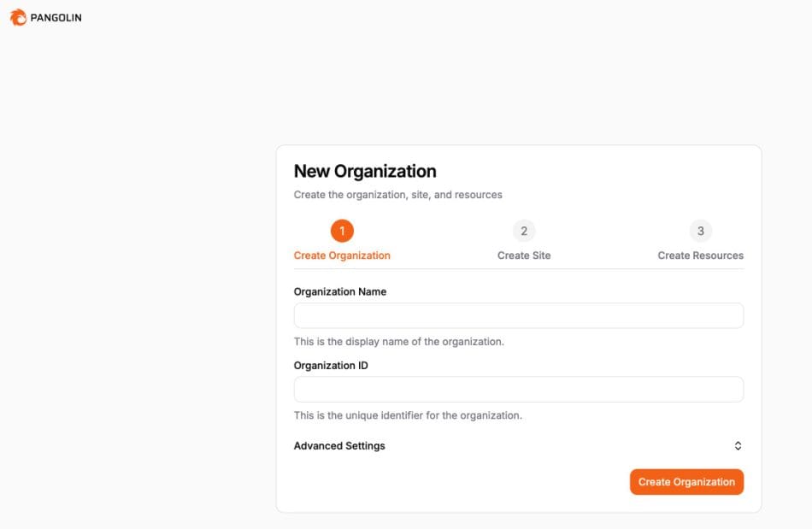This screenshot has width=812, height=529.
Task: Click the Organization Name input field
Action: click(x=518, y=315)
